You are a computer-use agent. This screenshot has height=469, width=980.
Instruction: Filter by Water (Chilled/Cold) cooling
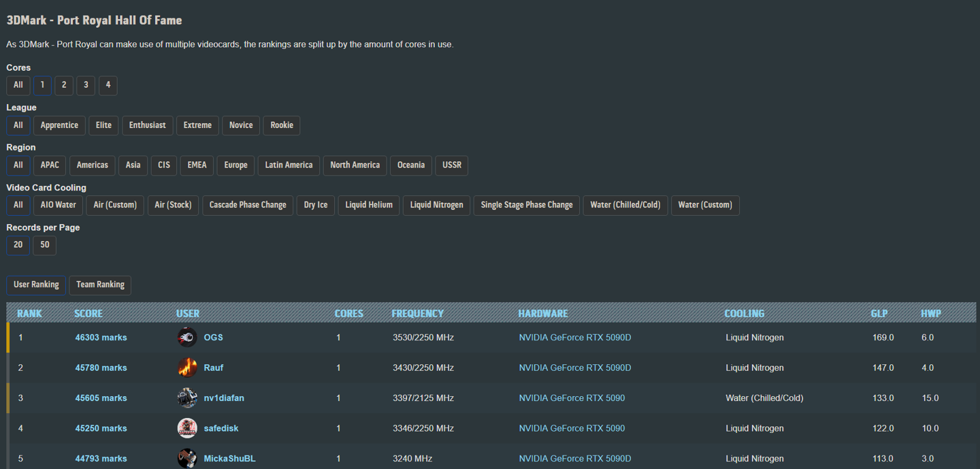click(x=625, y=205)
